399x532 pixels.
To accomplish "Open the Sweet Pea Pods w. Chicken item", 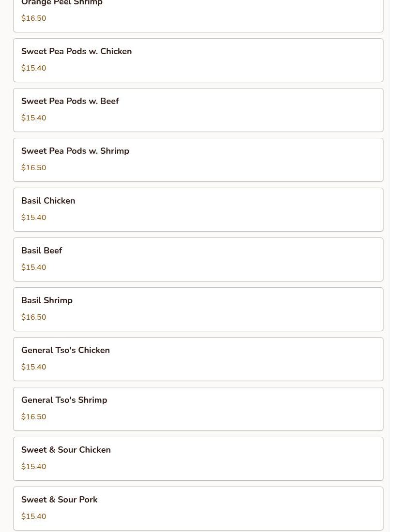I will click(x=198, y=60).
